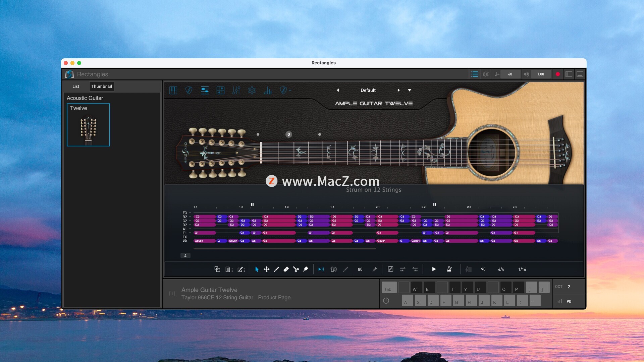Click the OCT octave value 2
The width and height of the screenshot is (644, 362).
(569, 287)
